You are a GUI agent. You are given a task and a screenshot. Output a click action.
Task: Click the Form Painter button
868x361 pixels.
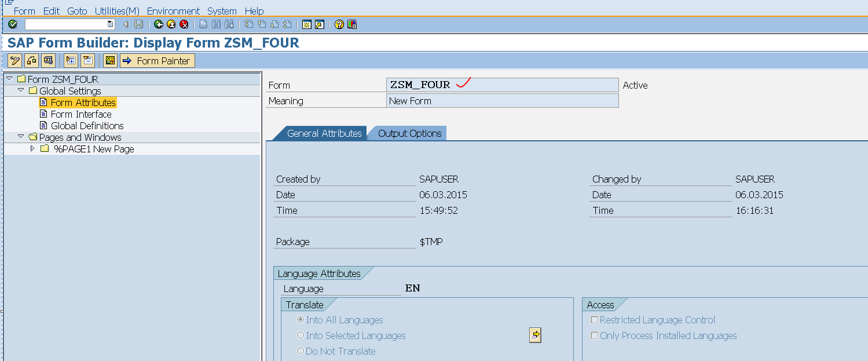coord(158,60)
